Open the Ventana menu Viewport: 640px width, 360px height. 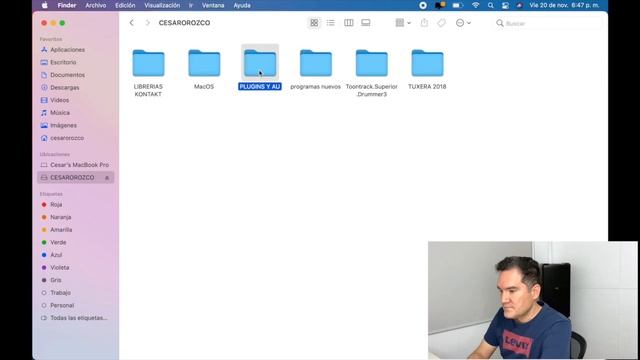click(x=213, y=5)
